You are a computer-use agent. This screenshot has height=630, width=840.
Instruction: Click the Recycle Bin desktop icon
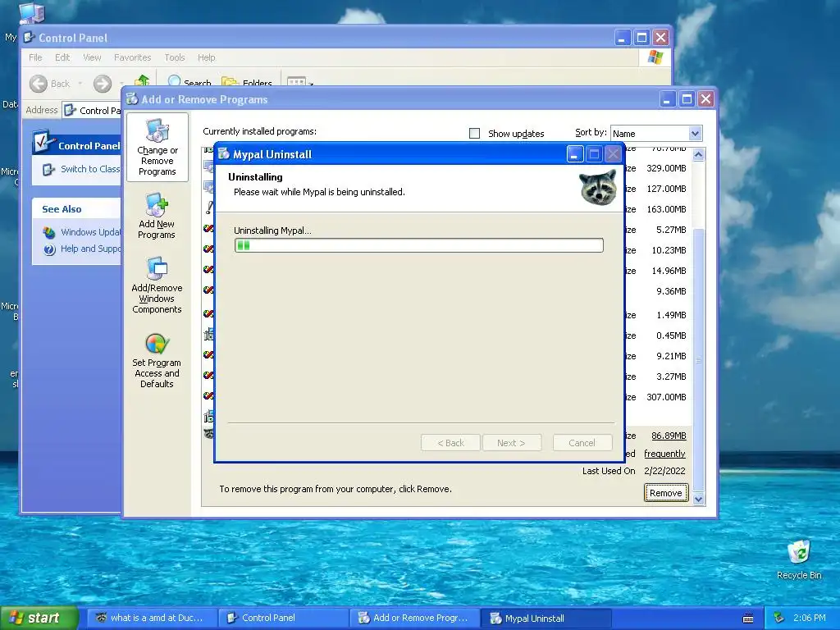point(799,559)
